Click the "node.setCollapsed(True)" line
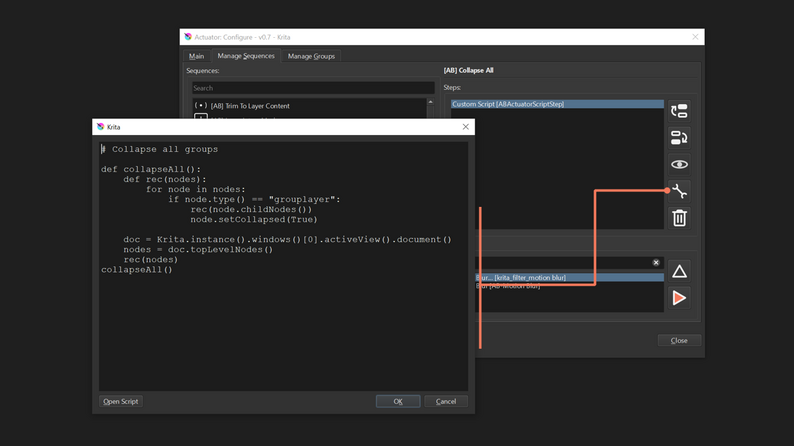The height and width of the screenshot is (446, 794). point(254,220)
